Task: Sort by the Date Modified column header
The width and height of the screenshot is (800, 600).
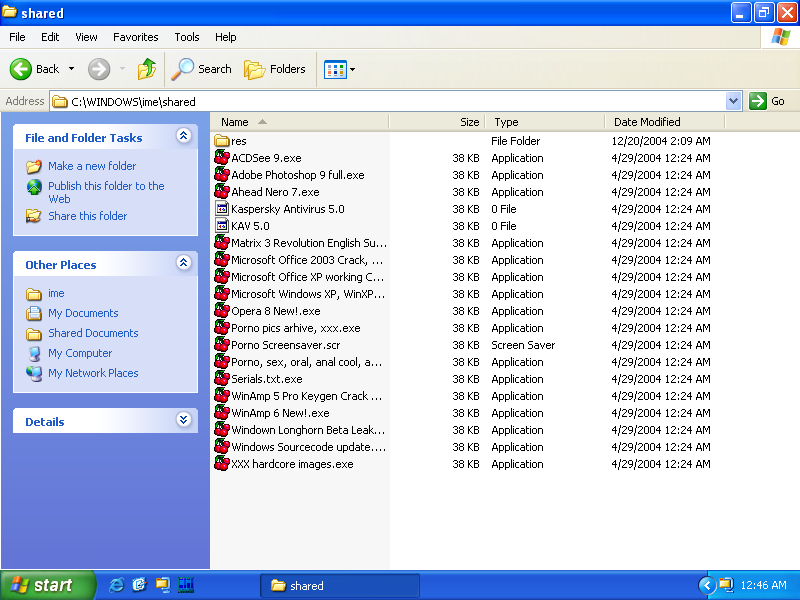Action: [x=665, y=122]
